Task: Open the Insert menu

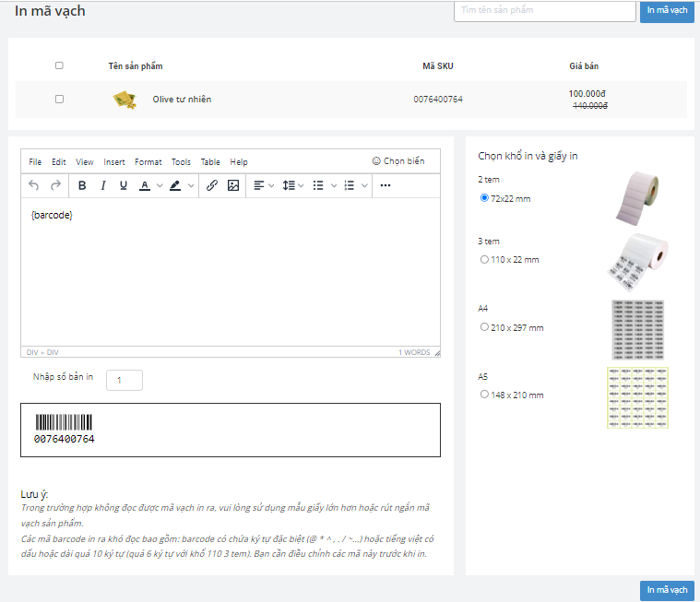Action: pyautogui.click(x=114, y=162)
